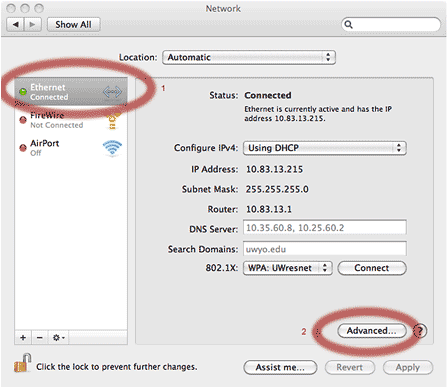Viewport: 447px width, 388px height.
Task: Click the Show All button
Action: tap(73, 25)
